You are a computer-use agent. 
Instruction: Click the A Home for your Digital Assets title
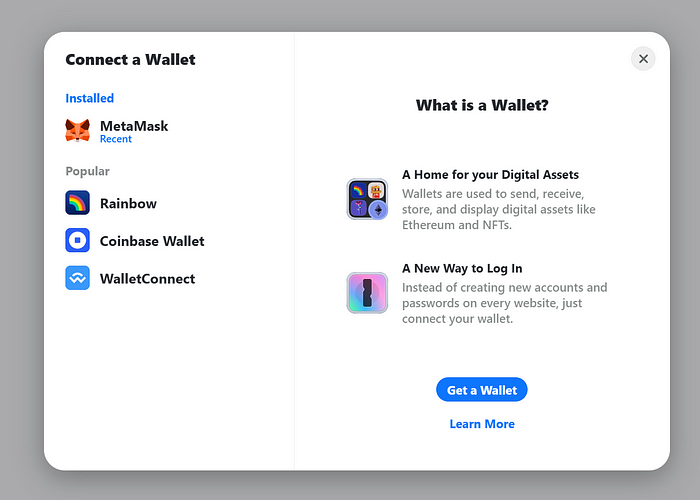(490, 175)
